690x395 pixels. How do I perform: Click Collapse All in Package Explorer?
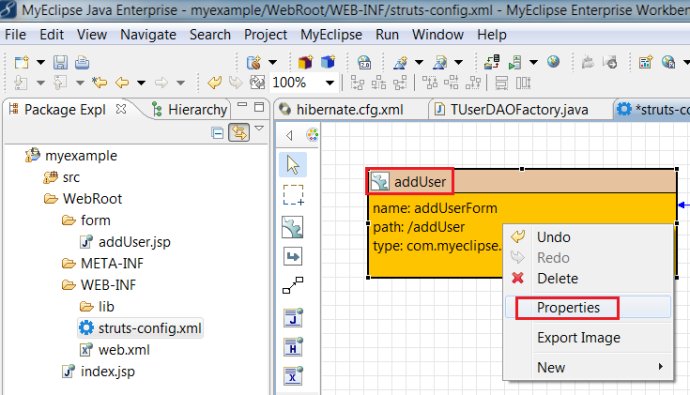pos(217,133)
